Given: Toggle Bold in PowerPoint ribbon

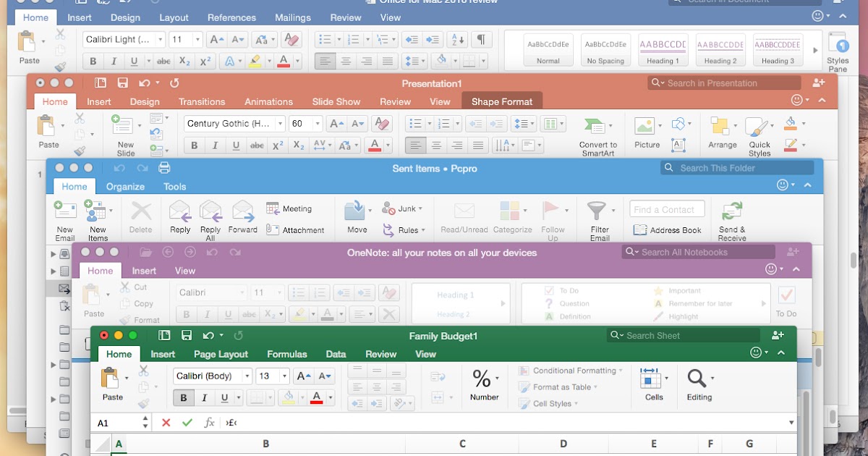Looking at the screenshot, I should 194,145.
